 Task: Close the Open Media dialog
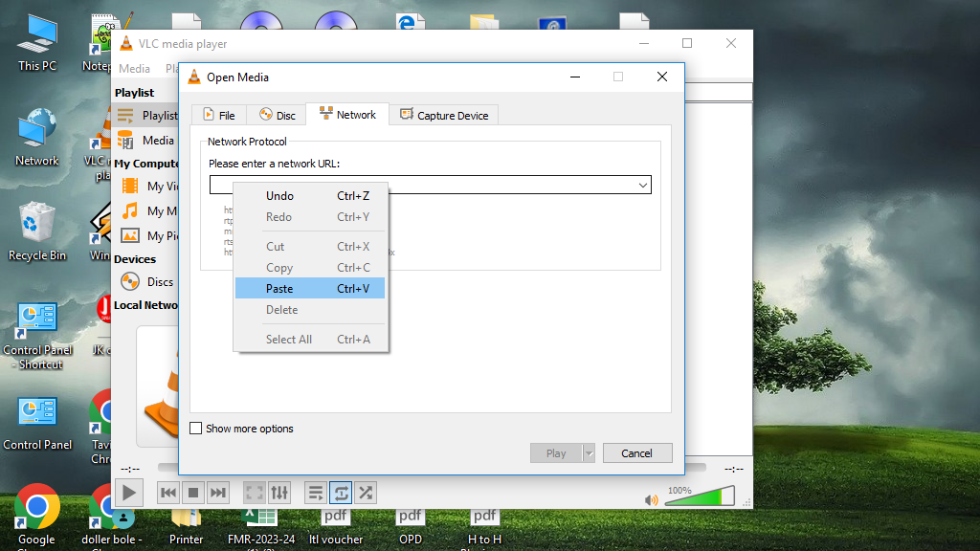click(x=662, y=77)
